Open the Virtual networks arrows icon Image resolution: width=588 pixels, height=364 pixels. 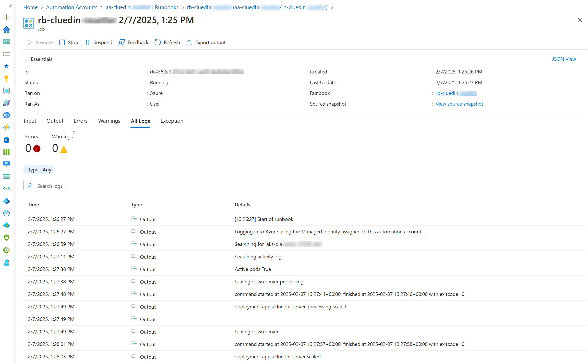click(6, 189)
